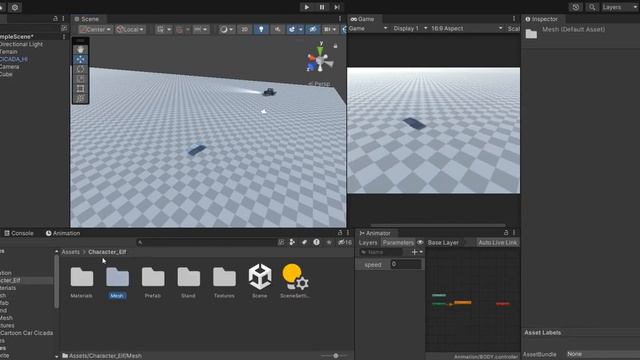Open Undo History clock icon
This screenshot has height=360, width=640.
click(x=576, y=7)
